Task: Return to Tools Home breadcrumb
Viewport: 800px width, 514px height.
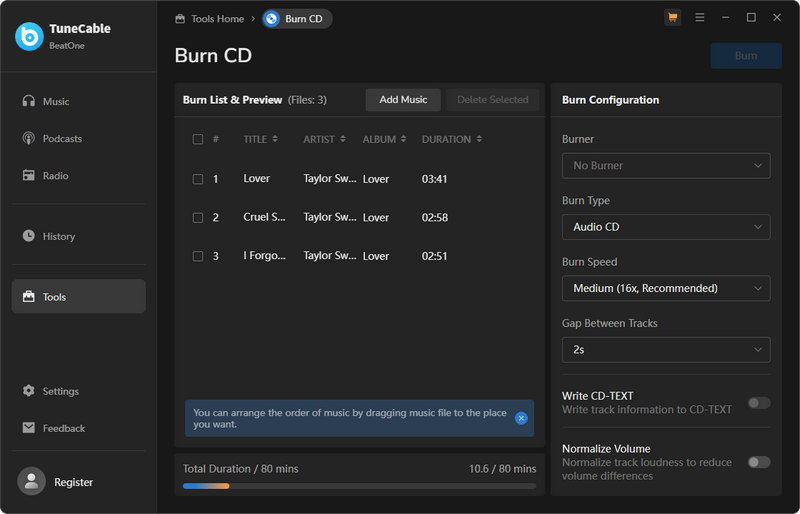Action: [x=217, y=19]
